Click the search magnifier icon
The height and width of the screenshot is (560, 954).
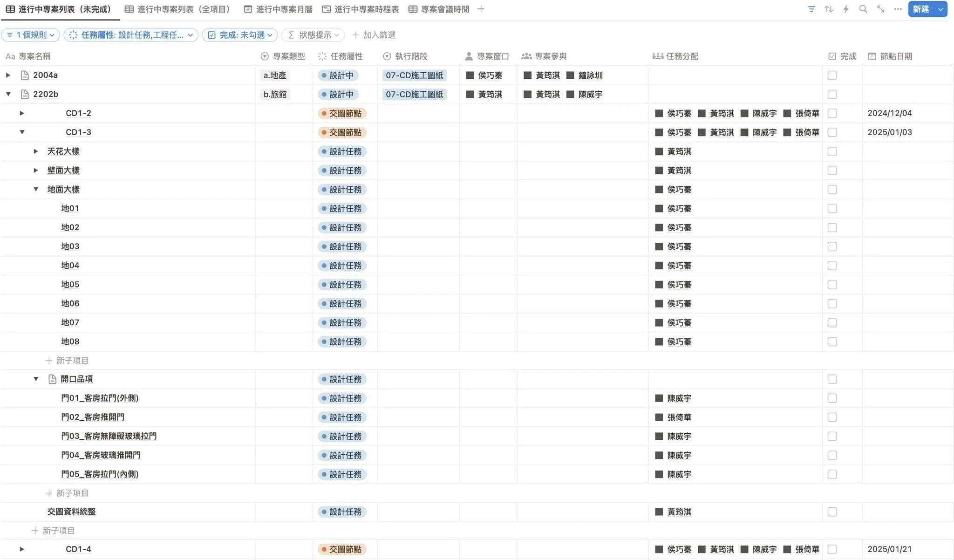[x=863, y=9]
